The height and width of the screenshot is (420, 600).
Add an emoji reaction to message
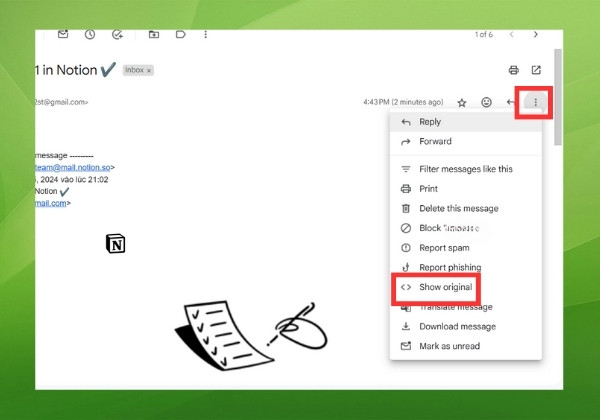pyautogui.click(x=486, y=102)
